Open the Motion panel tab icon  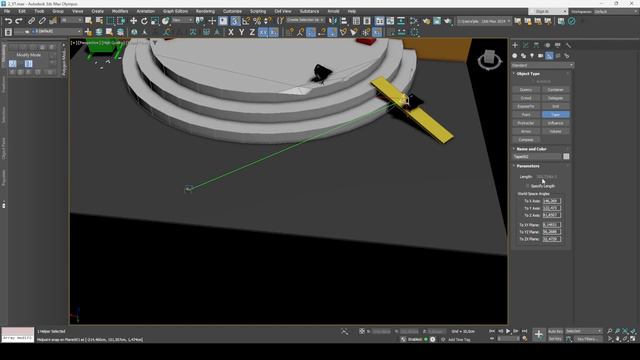[x=547, y=45]
